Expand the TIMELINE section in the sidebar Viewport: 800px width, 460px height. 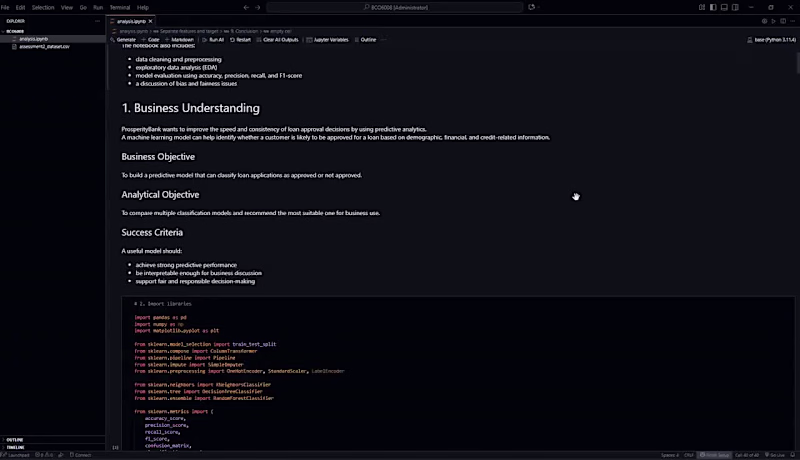pyautogui.click(x=53, y=447)
